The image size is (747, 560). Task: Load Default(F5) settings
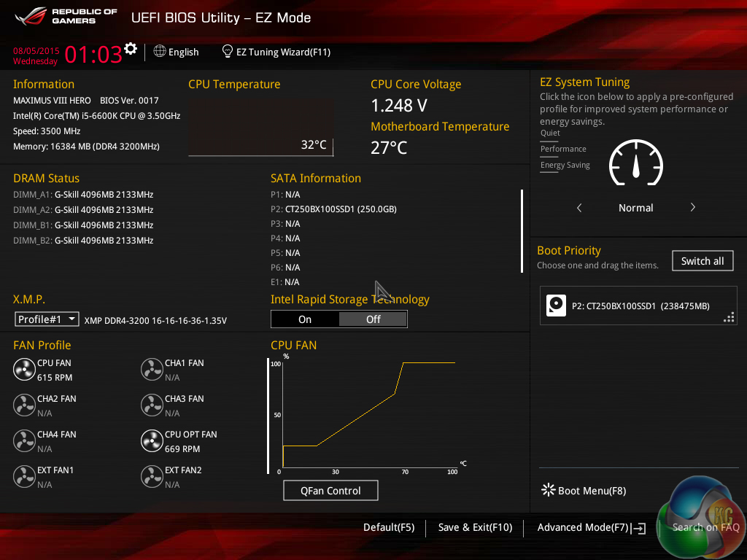point(389,527)
